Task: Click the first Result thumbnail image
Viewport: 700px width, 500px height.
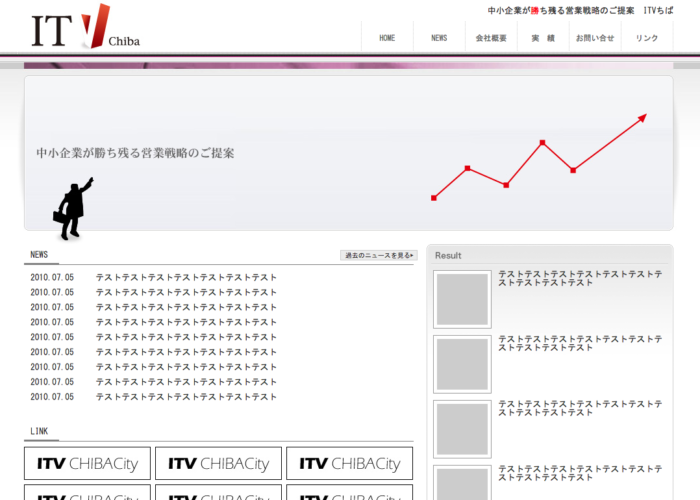Action: 462,299
